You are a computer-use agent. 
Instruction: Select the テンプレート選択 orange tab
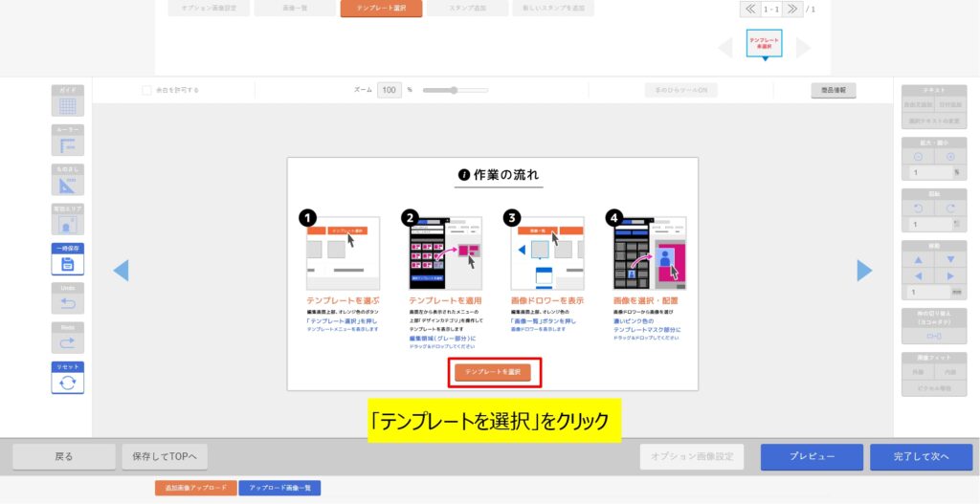tap(378, 9)
